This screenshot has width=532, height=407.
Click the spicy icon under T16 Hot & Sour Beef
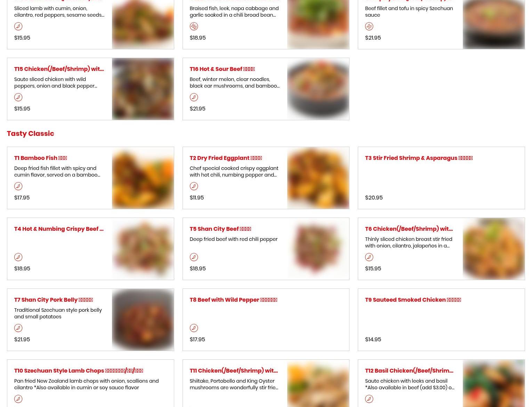coord(194,97)
